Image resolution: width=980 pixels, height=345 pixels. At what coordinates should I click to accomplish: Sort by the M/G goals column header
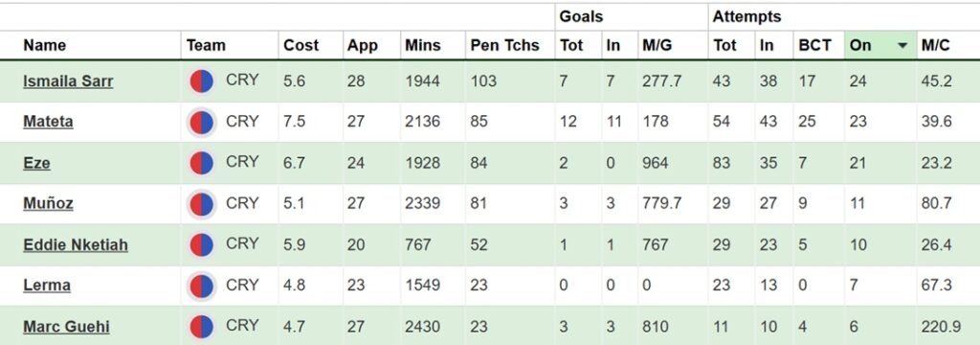pyautogui.click(x=657, y=45)
